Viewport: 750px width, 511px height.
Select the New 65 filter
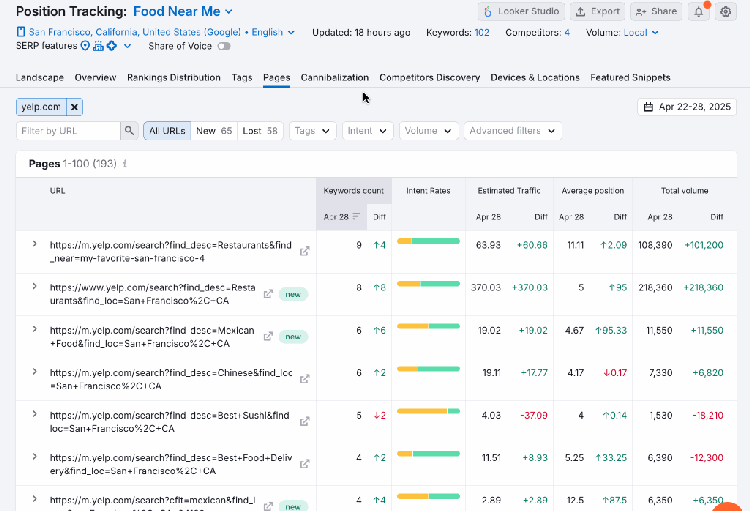pos(214,131)
